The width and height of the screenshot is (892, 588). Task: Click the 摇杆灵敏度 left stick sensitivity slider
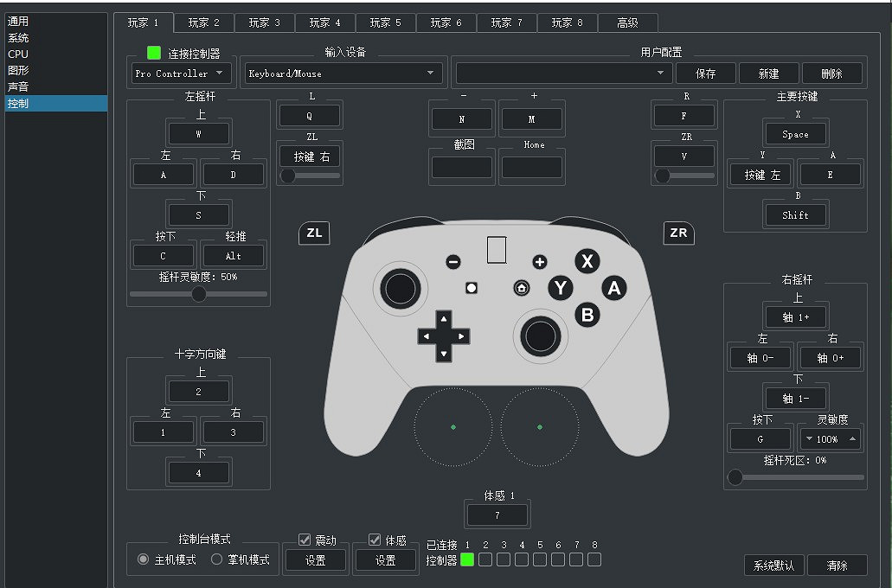(198, 294)
